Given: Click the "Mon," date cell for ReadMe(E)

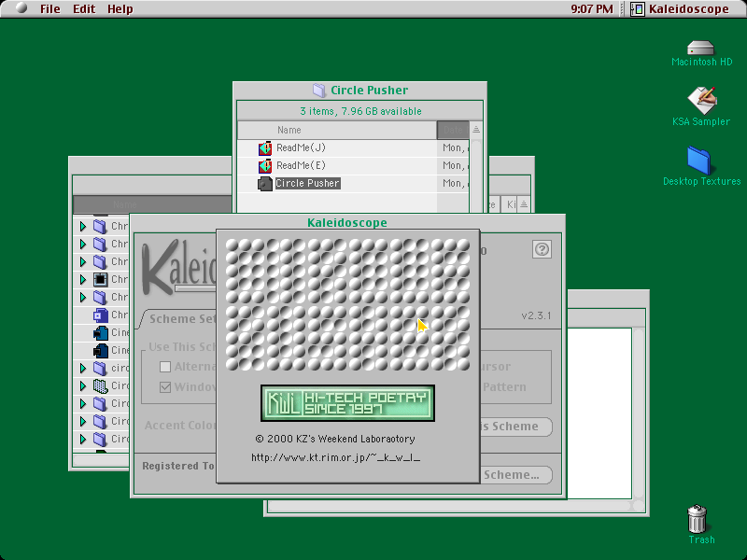Looking at the screenshot, I should pyautogui.click(x=453, y=166).
